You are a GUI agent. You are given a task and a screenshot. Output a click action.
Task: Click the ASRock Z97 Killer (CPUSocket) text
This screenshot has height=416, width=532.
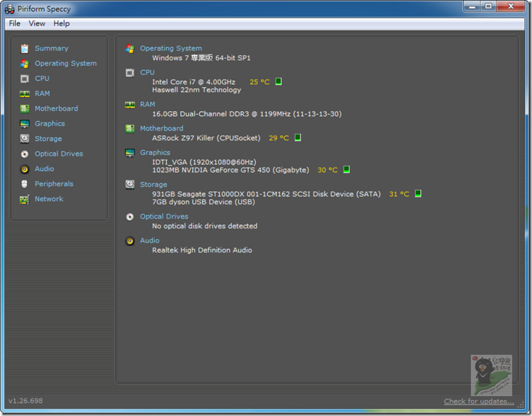(x=206, y=138)
